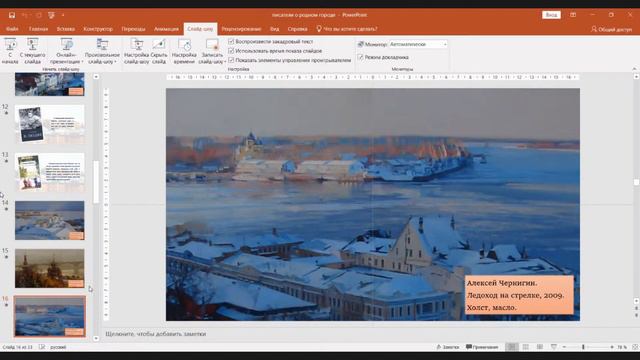Collapse the ribbon with the caret arrow
Screen dimensions: 640x360
(x=634, y=69)
